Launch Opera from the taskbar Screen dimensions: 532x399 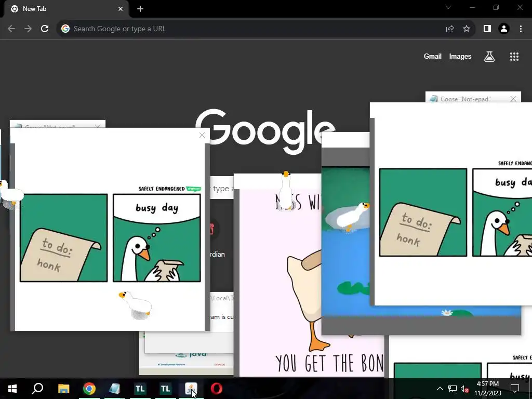[217, 389]
